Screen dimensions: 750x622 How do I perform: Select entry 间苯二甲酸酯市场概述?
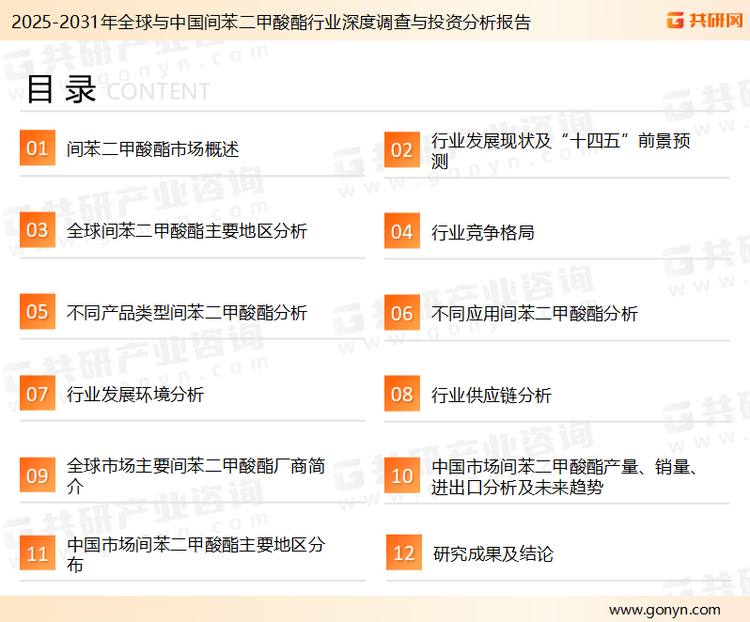pos(153,149)
